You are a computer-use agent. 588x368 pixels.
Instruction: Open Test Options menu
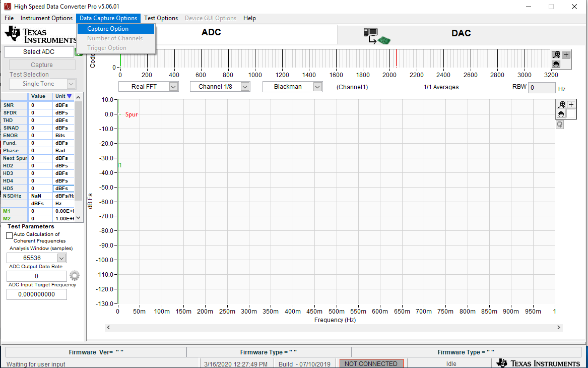pyautogui.click(x=161, y=18)
